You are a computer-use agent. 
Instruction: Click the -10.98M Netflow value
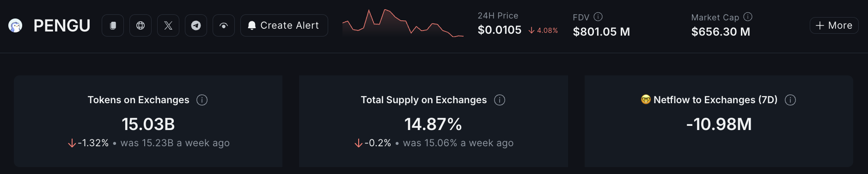point(719,124)
